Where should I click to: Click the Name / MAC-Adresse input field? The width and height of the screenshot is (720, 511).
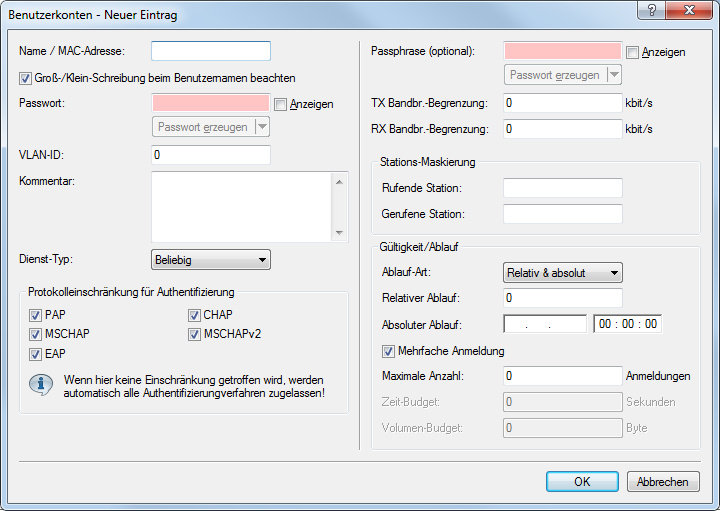coord(211,51)
